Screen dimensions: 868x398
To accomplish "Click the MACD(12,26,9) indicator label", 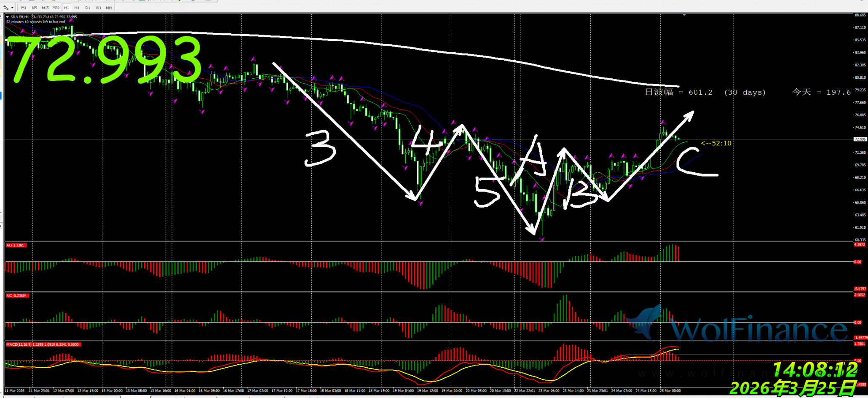I will coord(42,345).
